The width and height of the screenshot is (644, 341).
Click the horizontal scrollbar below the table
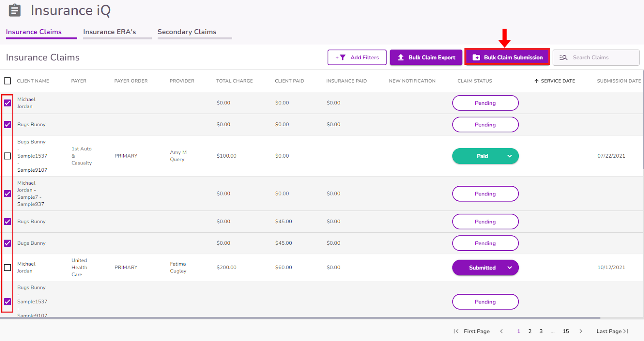(x=300, y=318)
